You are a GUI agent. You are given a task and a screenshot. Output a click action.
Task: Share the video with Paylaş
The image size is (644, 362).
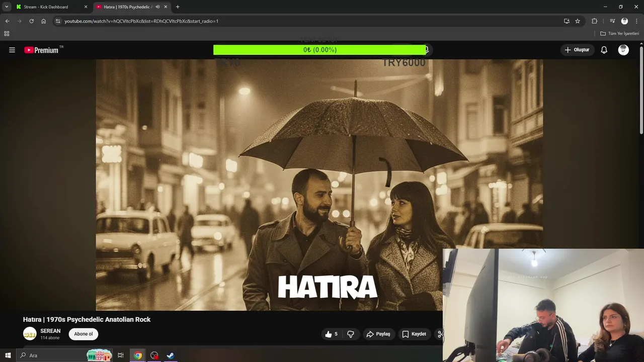pyautogui.click(x=378, y=334)
